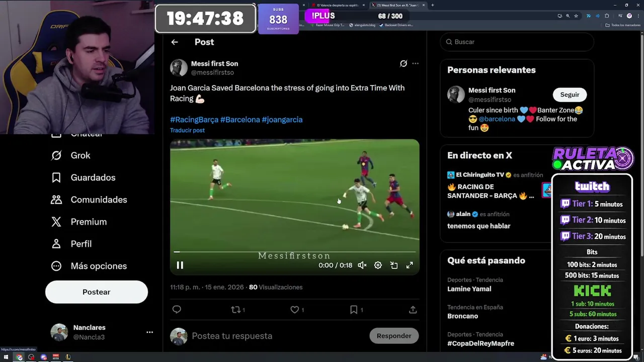Viewport: 644px width, 362px height.
Task: Open @barcelona mention in bio
Action: click(497, 119)
